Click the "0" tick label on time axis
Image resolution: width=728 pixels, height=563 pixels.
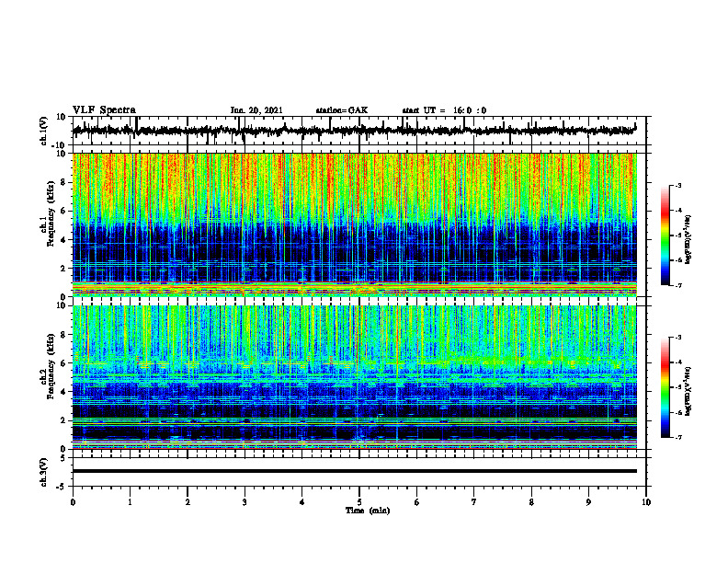coord(73,502)
